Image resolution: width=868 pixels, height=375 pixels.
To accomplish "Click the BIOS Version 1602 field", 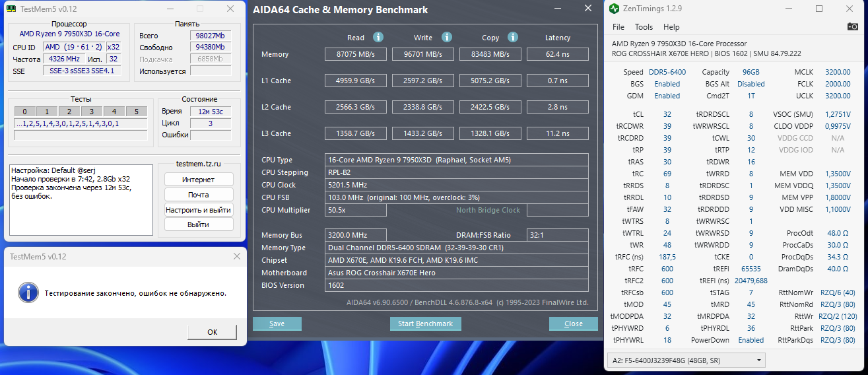I will pos(457,285).
